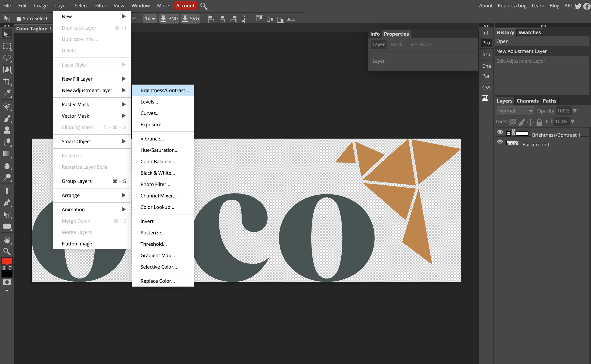Choose Hue/Saturation from the adjustment submenu
The height and width of the screenshot is (364, 591).
tap(159, 150)
